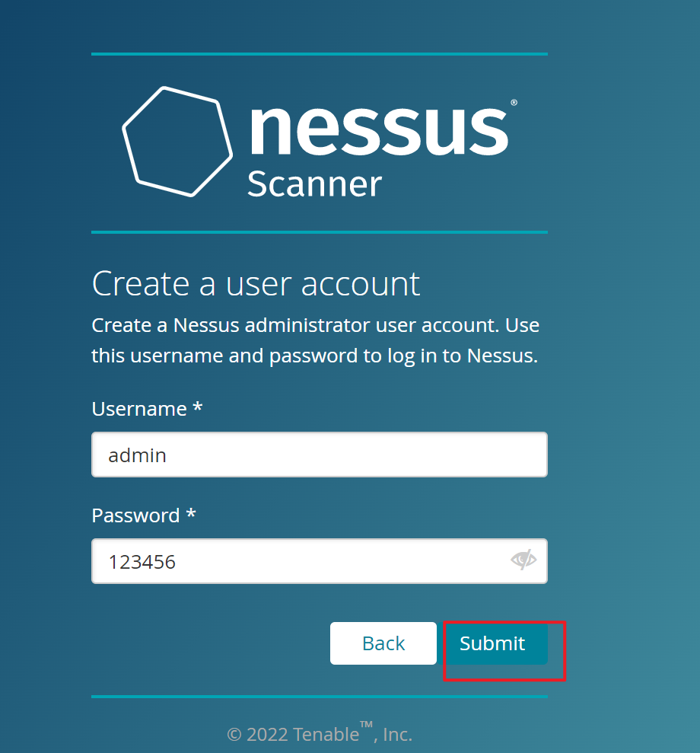Click the Nessus hexagon logo icon
700x753 pixels.
[x=177, y=142]
